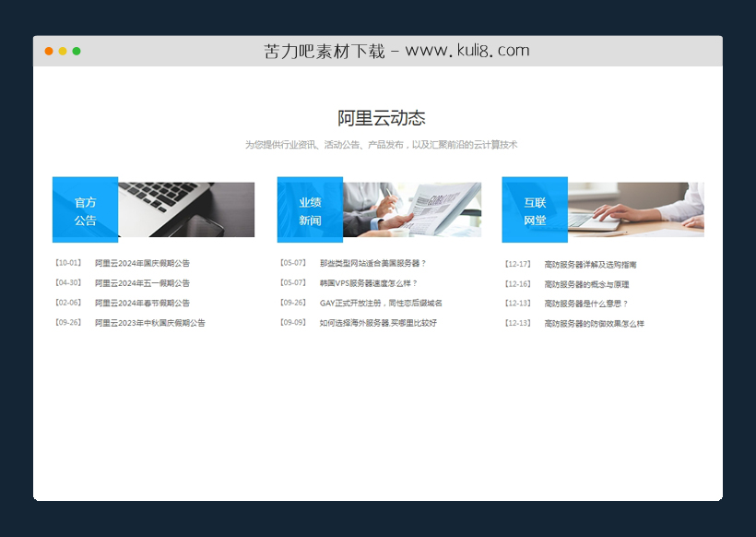Open 高防服务器的概念与原理 article
The image size is (756, 537).
(589, 282)
